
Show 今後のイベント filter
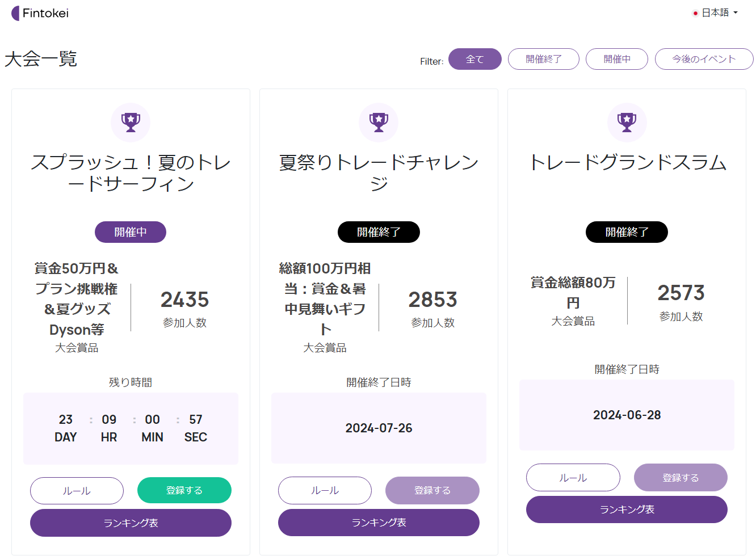[x=704, y=59]
